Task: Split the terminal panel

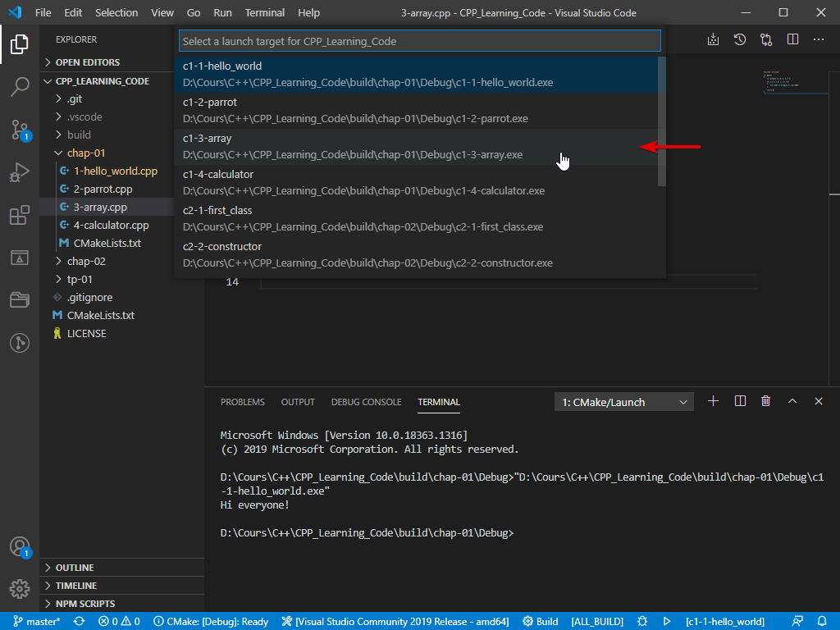Action: [x=740, y=401]
